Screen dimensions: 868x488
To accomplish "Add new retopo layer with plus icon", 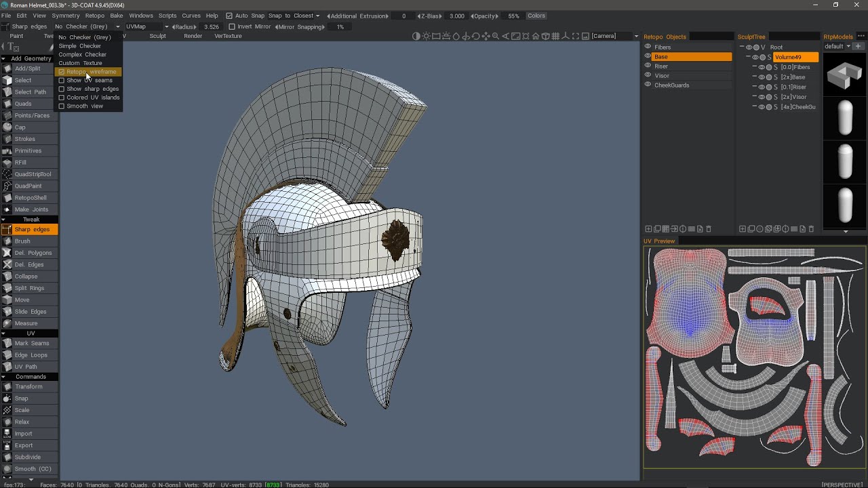I will pyautogui.click(x=648, y=229).
